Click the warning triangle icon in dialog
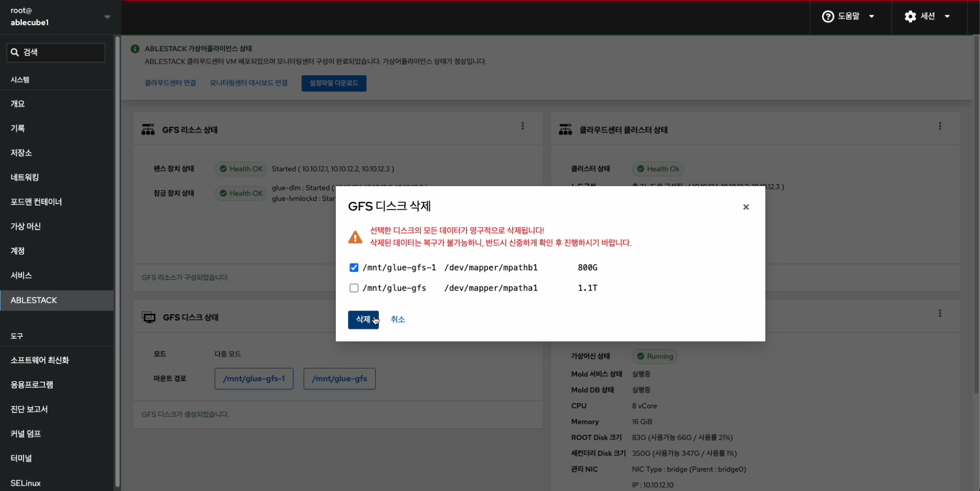Viewport: 980px width, 491px height. coord(355,237)
